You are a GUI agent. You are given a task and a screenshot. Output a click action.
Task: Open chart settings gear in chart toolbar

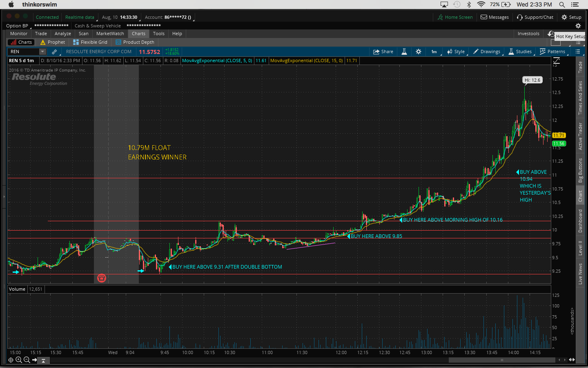(x=419, y=52)
